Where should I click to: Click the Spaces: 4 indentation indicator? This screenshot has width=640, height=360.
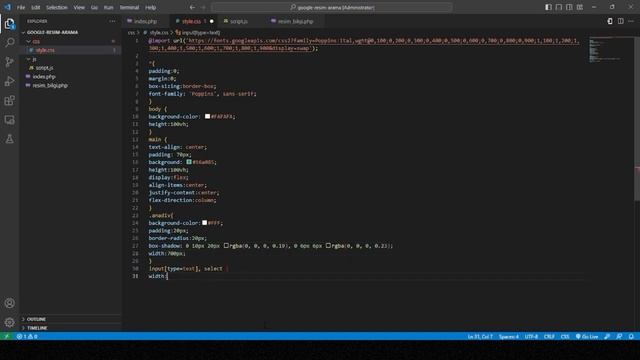click(509, 336)
